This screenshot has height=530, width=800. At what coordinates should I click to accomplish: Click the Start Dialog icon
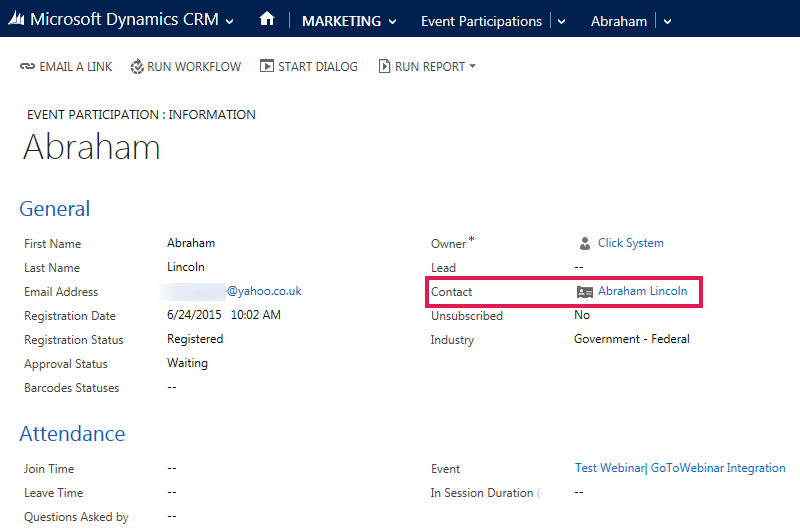pyautogui.click(x=267, y=67)
